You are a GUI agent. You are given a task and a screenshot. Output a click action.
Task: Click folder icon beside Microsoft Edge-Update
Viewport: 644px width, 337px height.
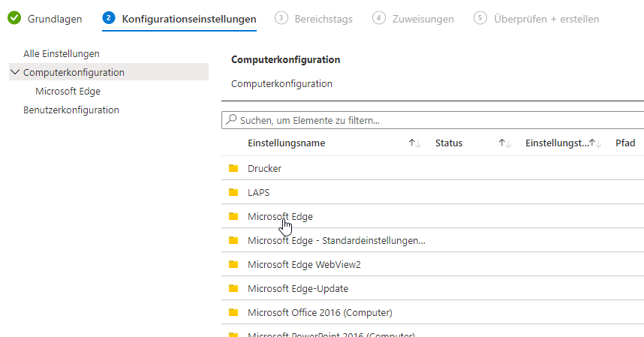233,288
